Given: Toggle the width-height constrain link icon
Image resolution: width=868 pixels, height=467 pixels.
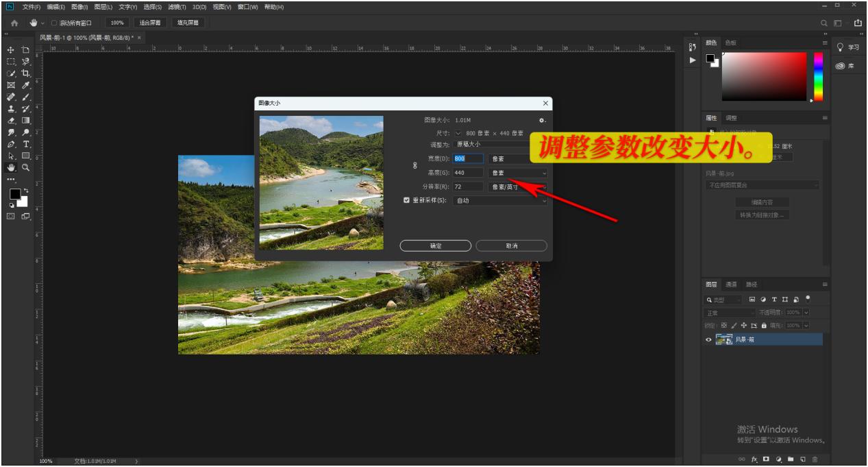Looking at the screenshot, I should pos(414,165).
